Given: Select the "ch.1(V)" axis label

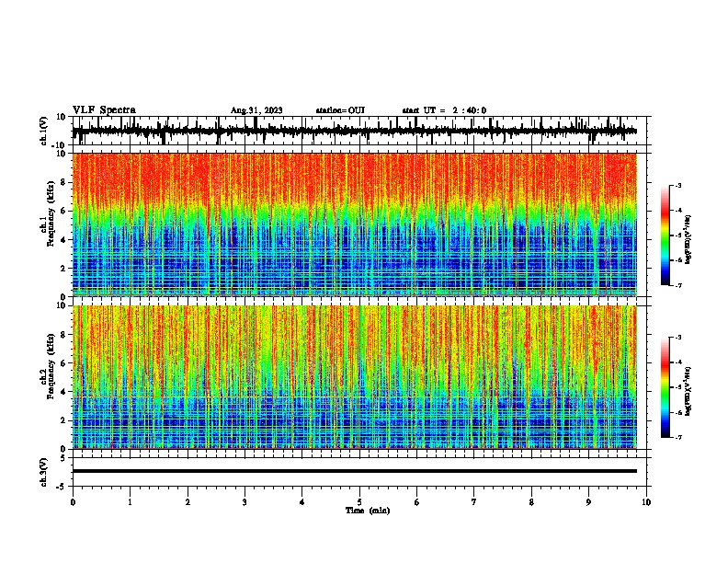Looking at the screenshot, I should [x=44, y=131].
